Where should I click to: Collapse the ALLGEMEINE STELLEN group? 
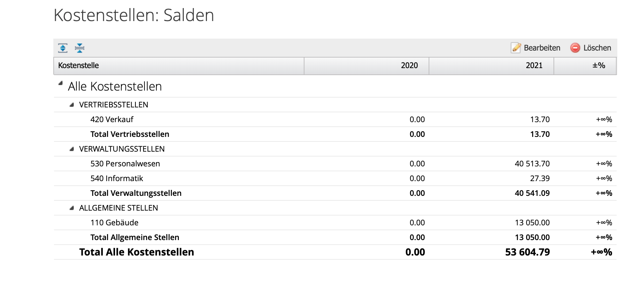pos(72,208)
